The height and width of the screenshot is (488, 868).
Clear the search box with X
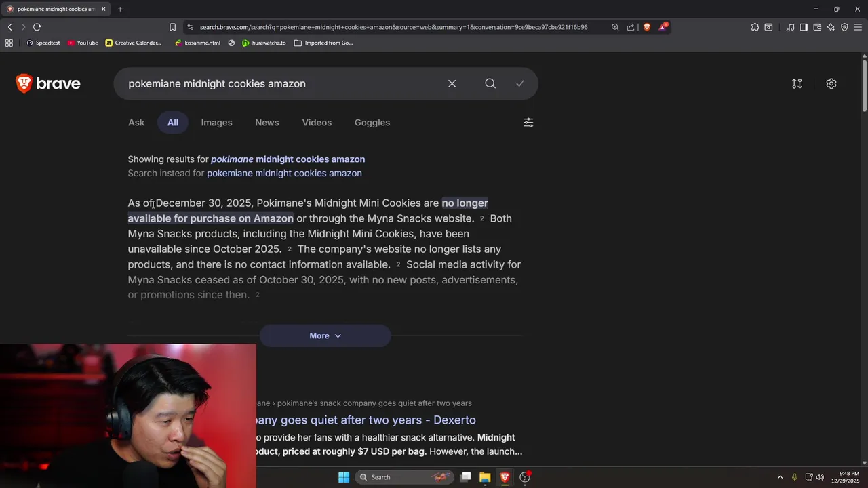point(452,83)
